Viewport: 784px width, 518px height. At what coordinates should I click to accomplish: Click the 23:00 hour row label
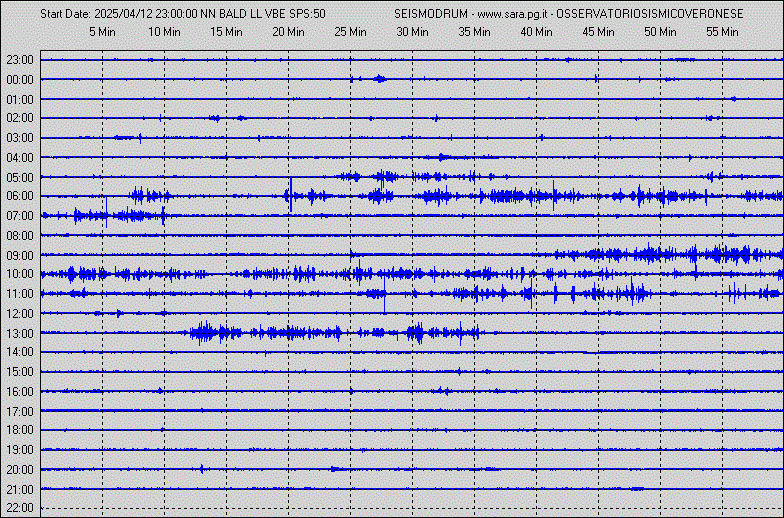pyautogui.click(x=20, y=60)
